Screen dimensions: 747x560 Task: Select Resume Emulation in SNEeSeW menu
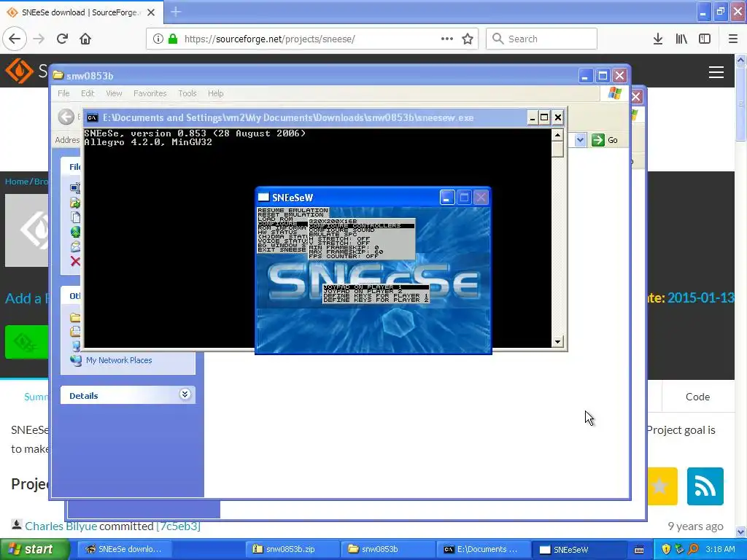click(x=293, y=210)
